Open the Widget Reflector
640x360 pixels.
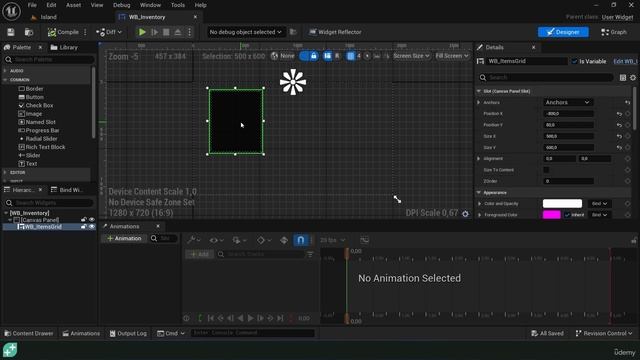(335, 32)
